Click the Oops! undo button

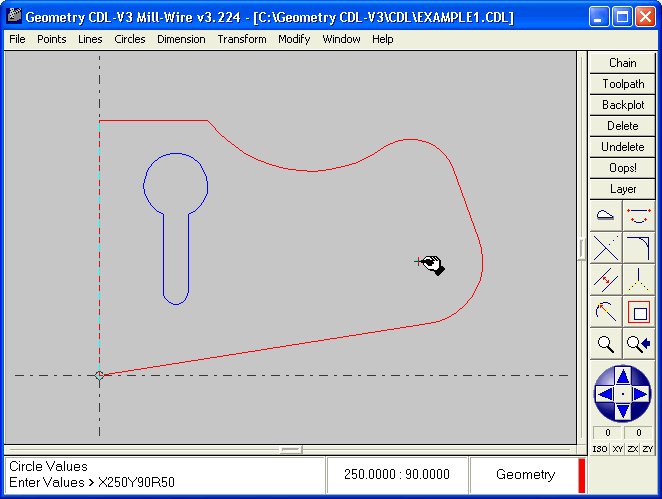tap(622, 168)
